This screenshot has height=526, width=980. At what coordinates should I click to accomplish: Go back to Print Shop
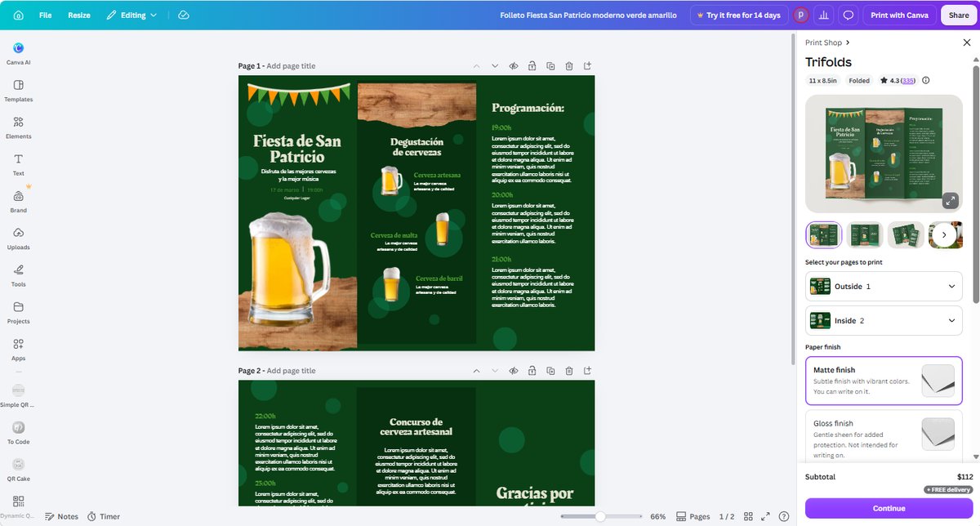pyautogui.click(x=826, y=42)
